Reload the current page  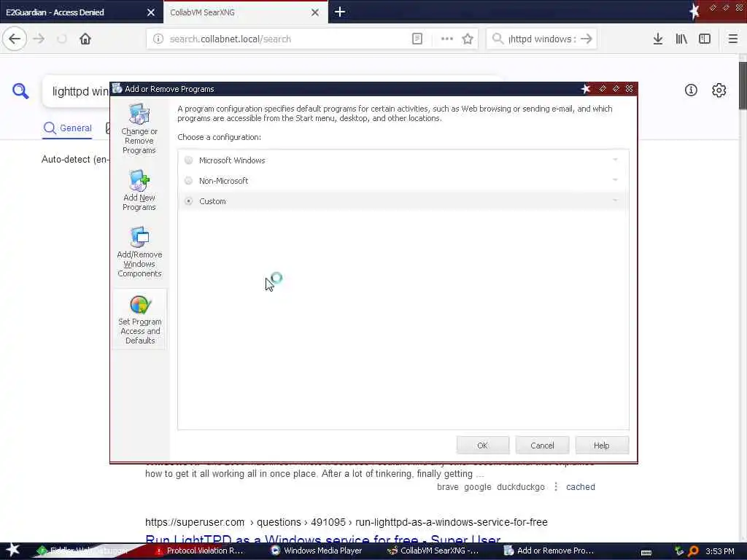(x=62, y=39)
